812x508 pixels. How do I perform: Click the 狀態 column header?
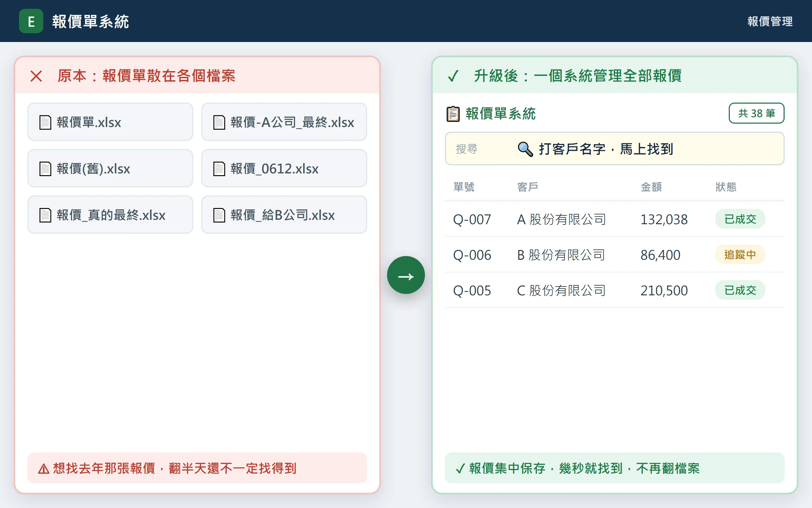tap(726, 187)
